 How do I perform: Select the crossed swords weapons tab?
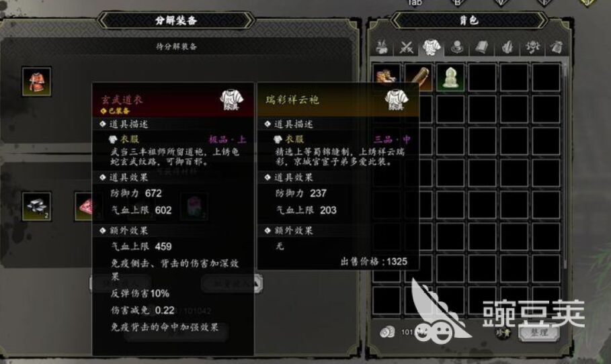coord(406,48)
